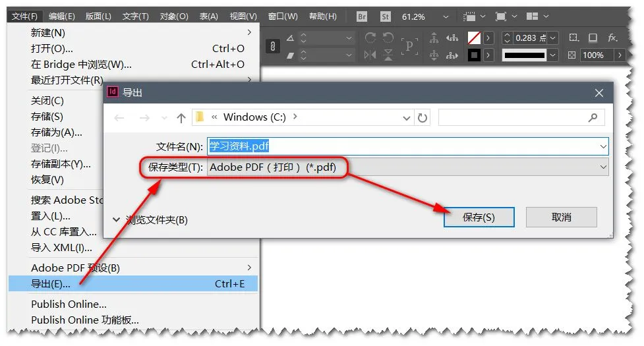The width and height of the screenshot is (644, 346).
Task: Open the stroke style dropdown
Action: click(553, 55)
